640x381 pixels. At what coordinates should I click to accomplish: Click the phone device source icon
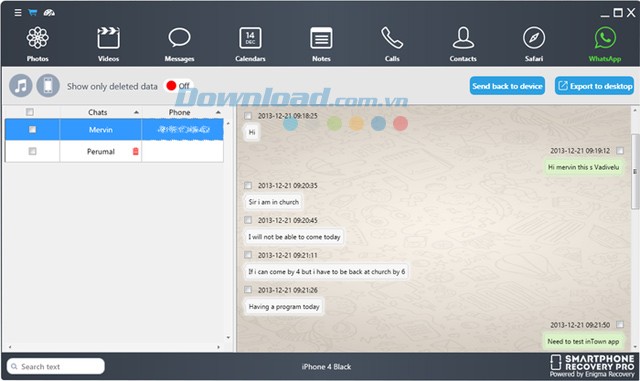(48, 86)
